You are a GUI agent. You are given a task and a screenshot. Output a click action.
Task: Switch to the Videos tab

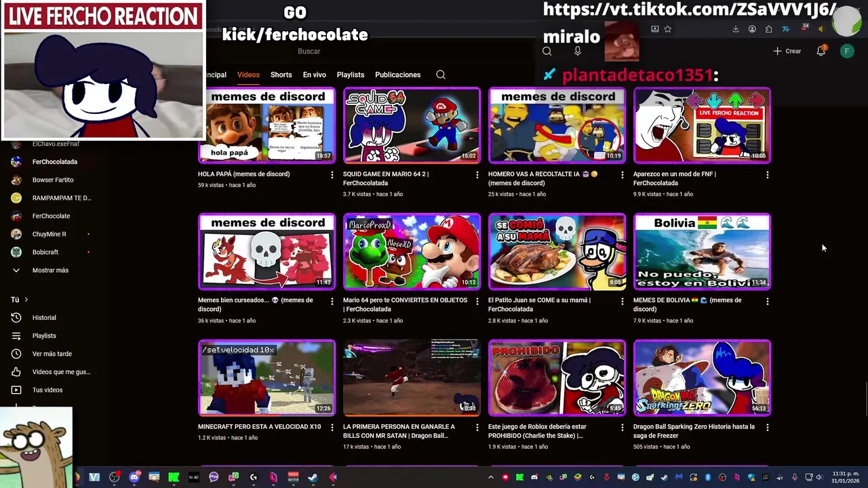pos(248,75)
